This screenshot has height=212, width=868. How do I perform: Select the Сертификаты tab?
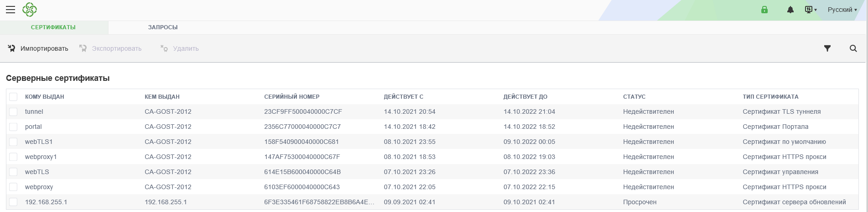[53, 27]
